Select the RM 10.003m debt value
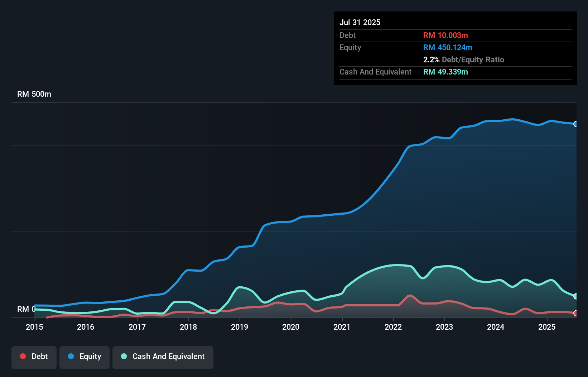The height and width of the screenshot is (377, 588). [445, 35]
